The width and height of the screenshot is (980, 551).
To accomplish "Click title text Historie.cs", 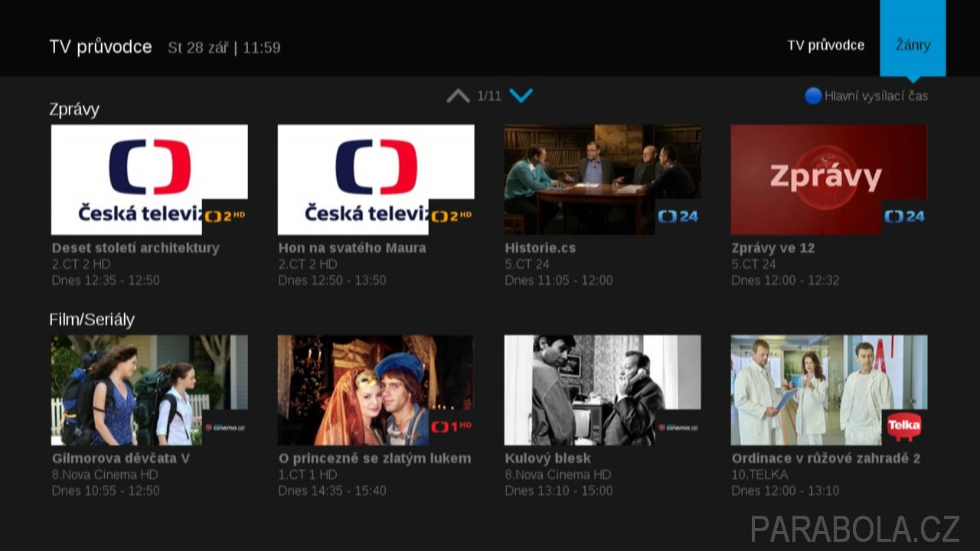I will pyautogui.click(x=541, y=248).
